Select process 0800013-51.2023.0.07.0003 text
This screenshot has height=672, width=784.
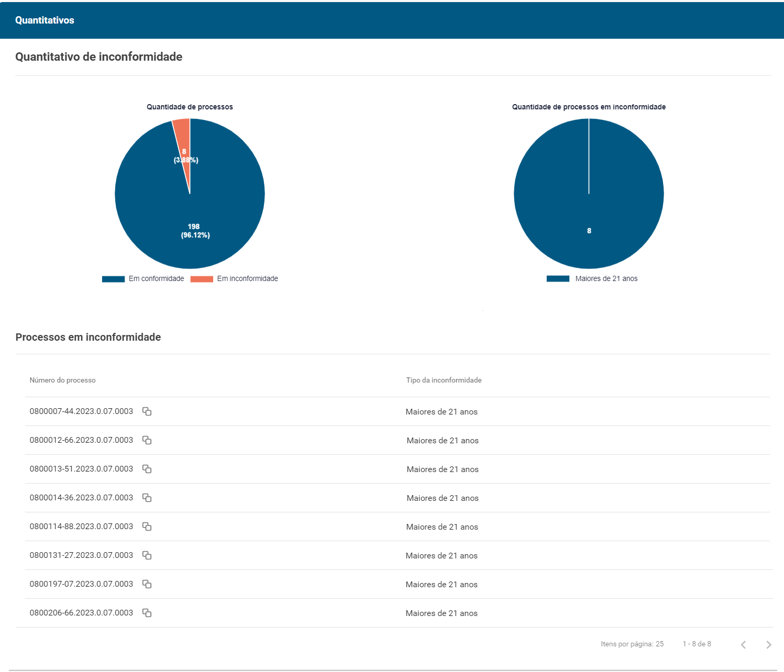pyautogui.click(x=81, y=469)
